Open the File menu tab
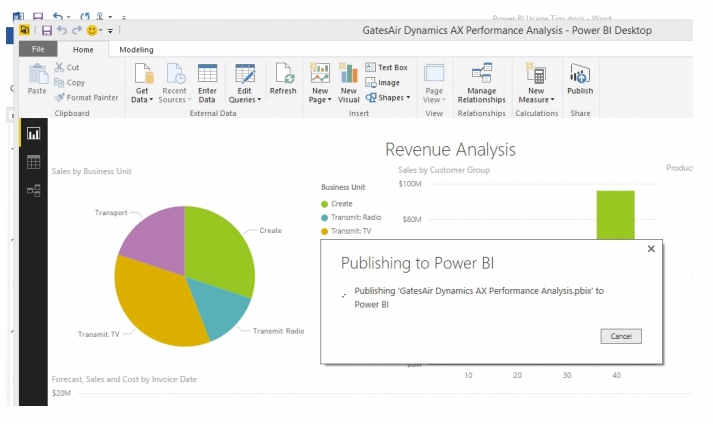This screenshot has height=424, width=713. pyautogui.click(x=37, y=49)
